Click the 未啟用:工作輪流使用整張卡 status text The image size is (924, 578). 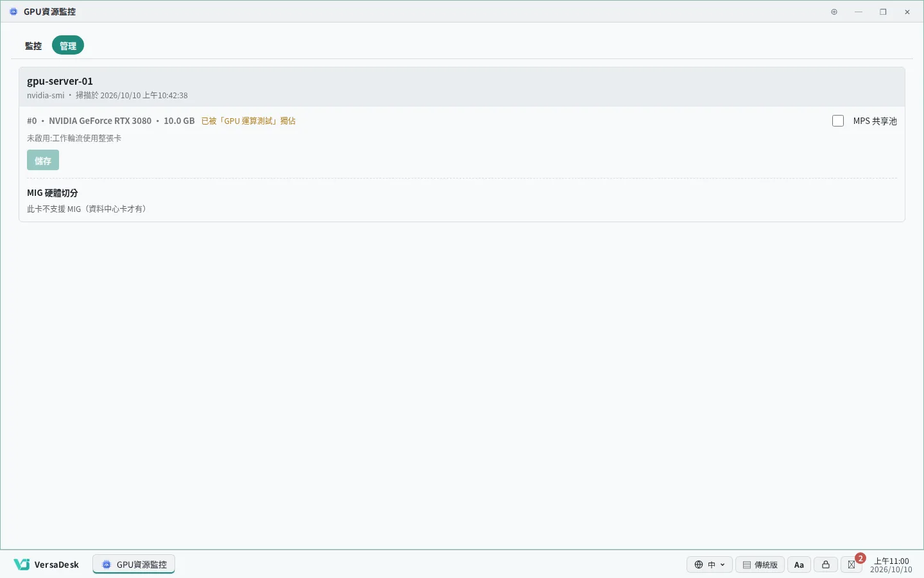click(x=74, y=138)
